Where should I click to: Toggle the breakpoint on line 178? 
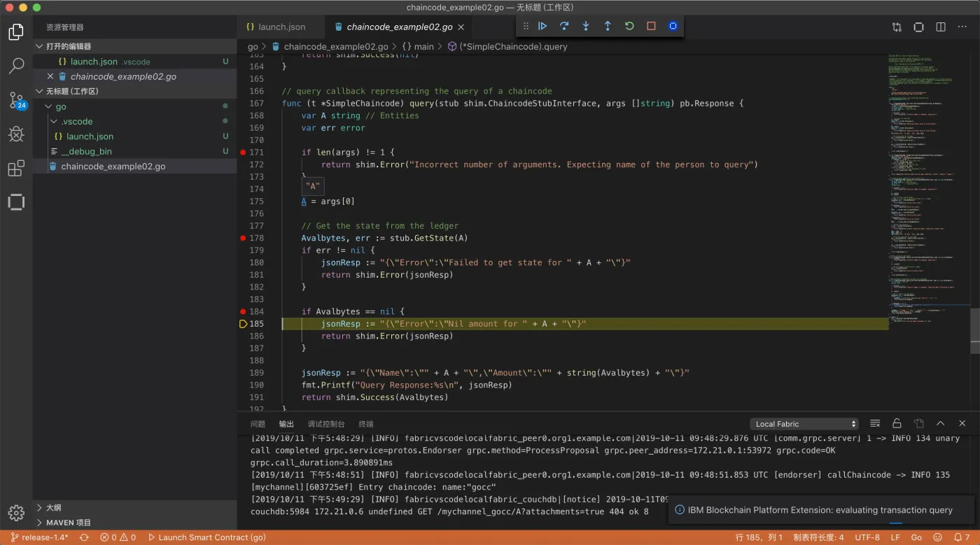(242, 238)
